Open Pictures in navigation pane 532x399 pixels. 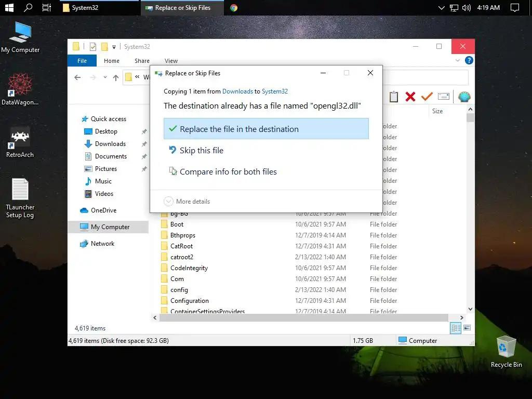(106, 169)
